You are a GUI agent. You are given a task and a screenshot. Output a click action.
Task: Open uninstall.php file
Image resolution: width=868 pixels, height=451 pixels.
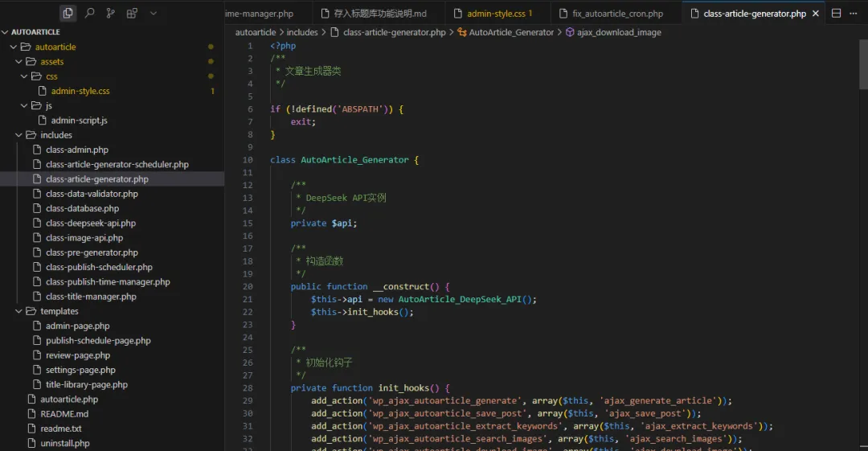click(65, 443)
